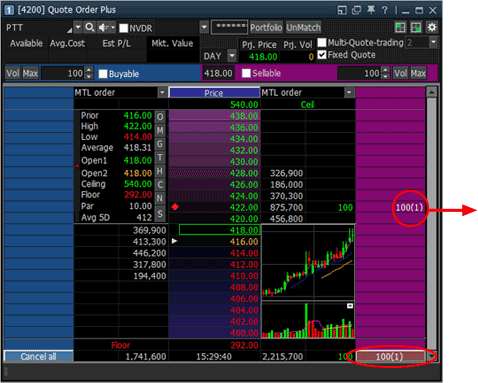Screen dimensions: 478x383
Task: Click the vertical scrollbar up arrow
Action: (432, 92)
